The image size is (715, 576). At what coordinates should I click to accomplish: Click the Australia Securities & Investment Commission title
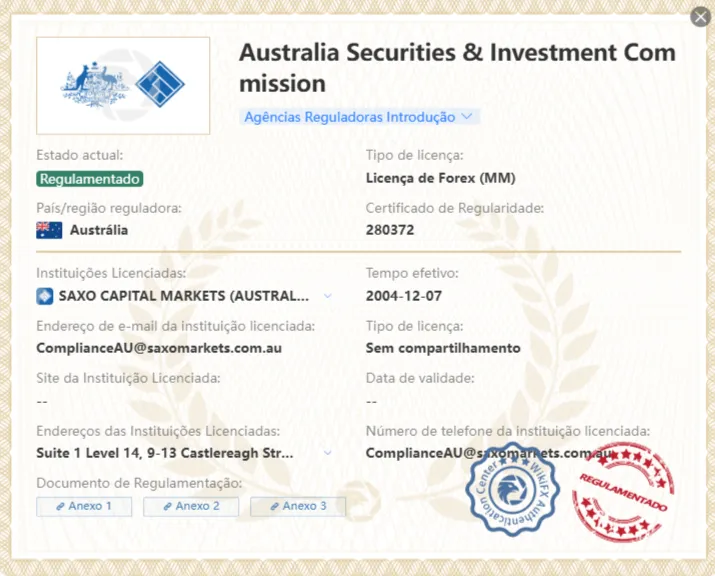[x=457, y=67]
